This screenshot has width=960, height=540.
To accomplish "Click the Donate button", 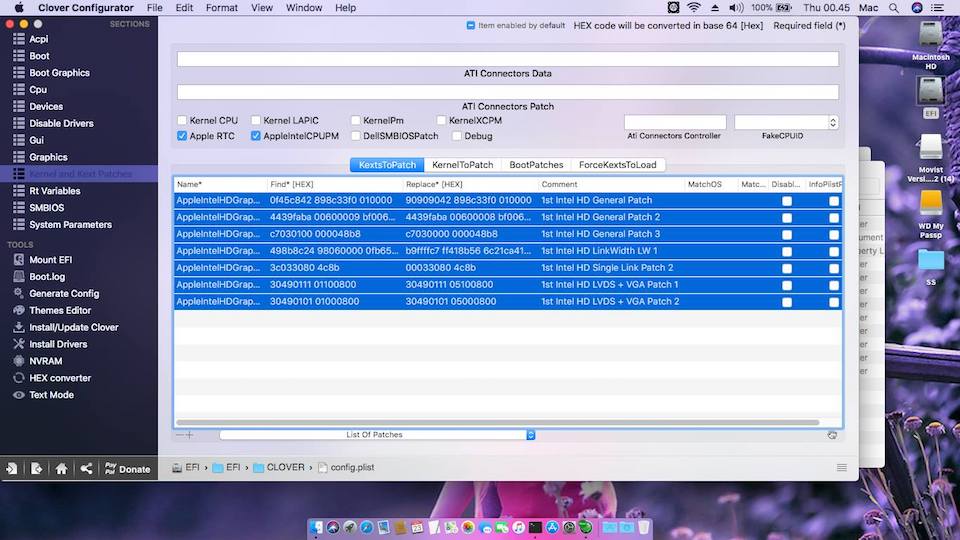I will [127, 469].
